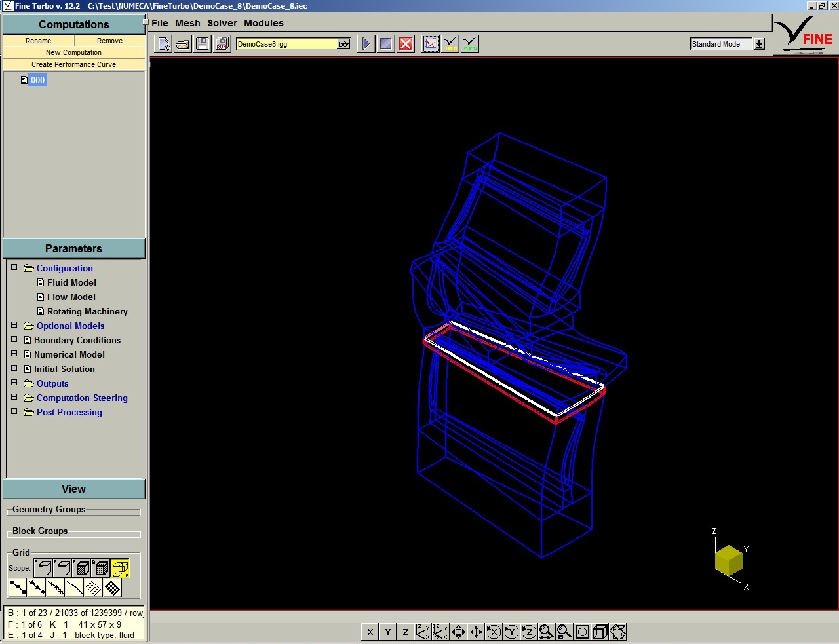Open the Solver menu
The height and width of the screenshot is (644, 839).
222,23
